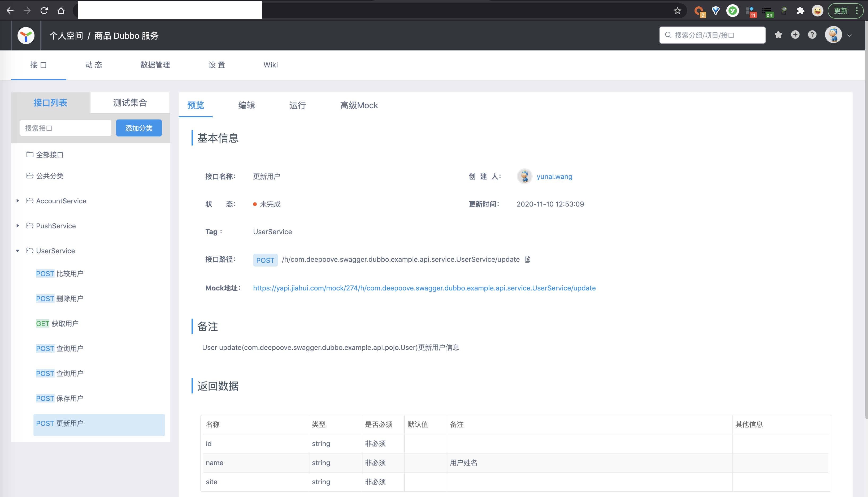Click the star icon to favorite the project
This screenshot has width=868, height=497.
[778, 35]
